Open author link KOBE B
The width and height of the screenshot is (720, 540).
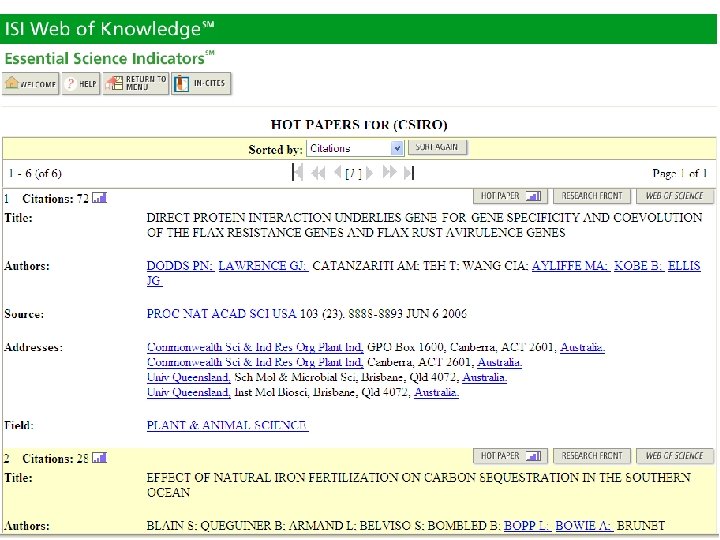click(x=639, y=266)
